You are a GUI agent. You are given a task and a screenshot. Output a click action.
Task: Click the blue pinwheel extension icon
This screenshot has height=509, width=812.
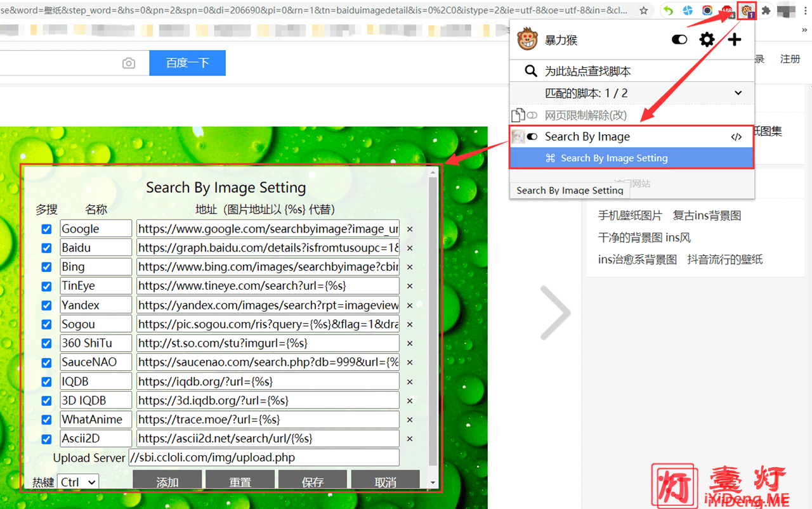(688, 11)
